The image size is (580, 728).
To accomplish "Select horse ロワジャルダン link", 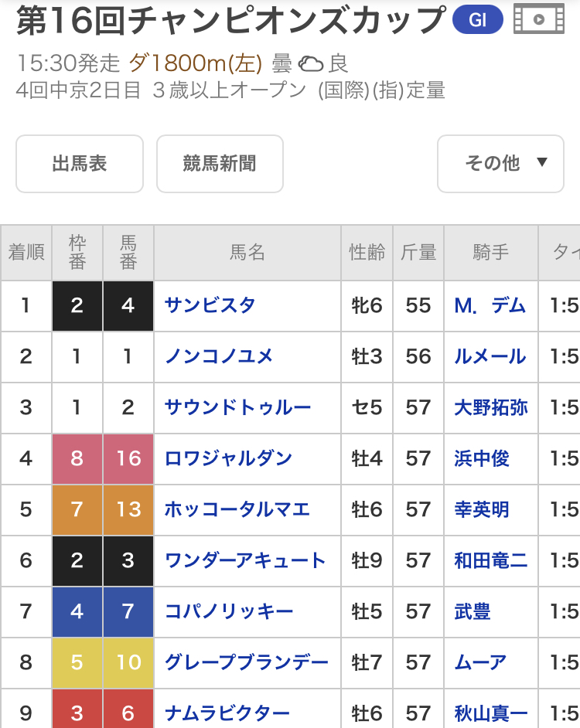I will [228, 458].
